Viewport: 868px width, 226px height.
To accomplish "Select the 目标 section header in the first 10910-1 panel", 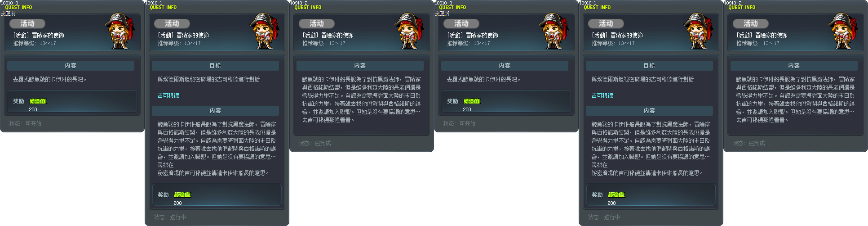I will point(215,66).
